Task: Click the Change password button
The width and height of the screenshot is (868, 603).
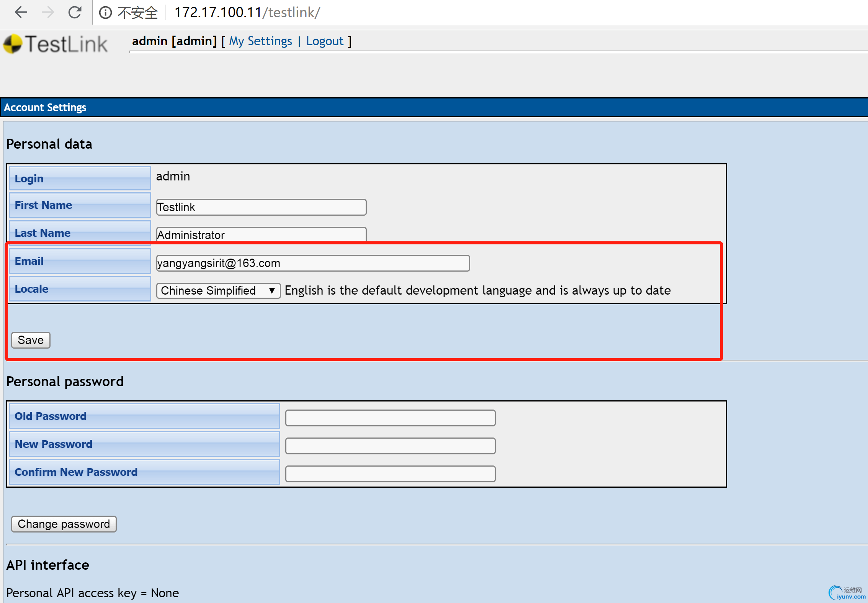Action: 64,524
